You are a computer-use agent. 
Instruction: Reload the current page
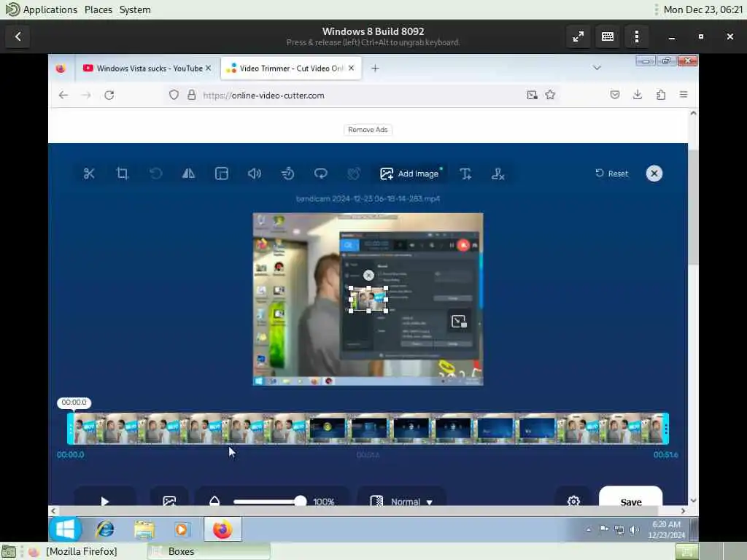pos(109,95)
